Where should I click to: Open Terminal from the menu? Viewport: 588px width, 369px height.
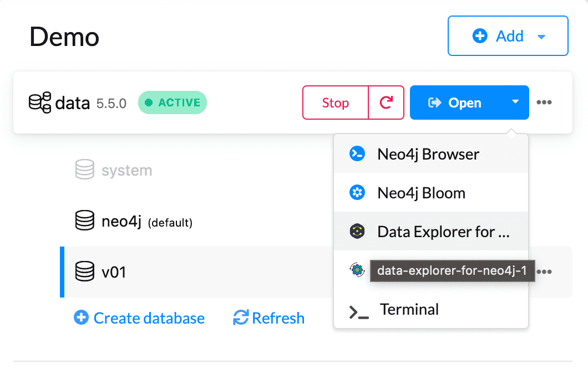[x=431, y=310]
